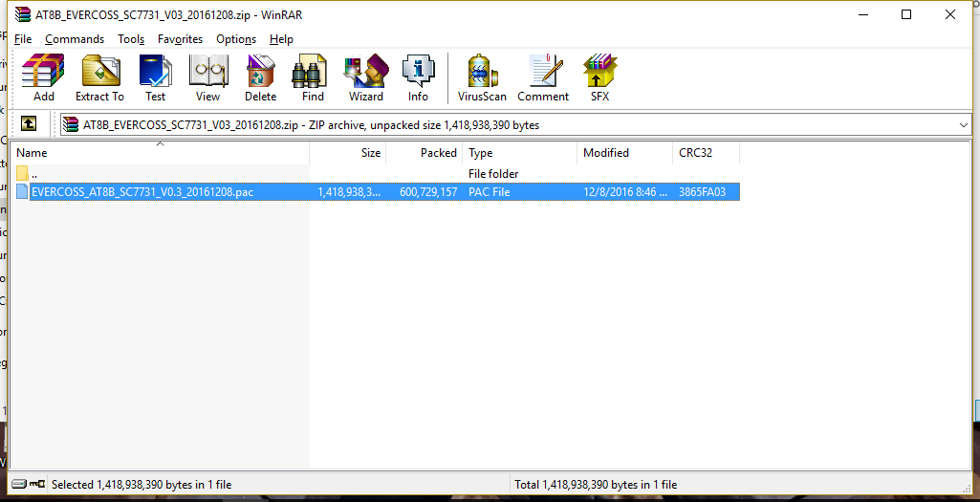
Task: Minimize the WinRAR window
Action: 861,14
